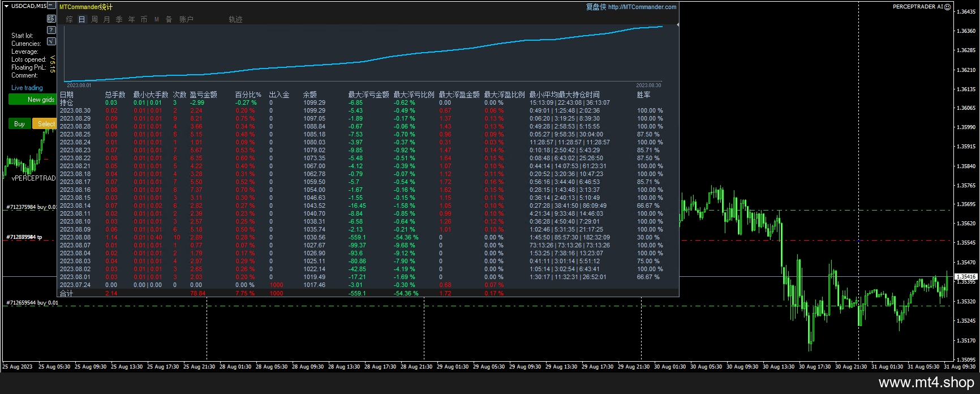Click the 30 Aug 13:30 time axis label
This screenshot has width=980, height=394.
(x=779, y=367)
